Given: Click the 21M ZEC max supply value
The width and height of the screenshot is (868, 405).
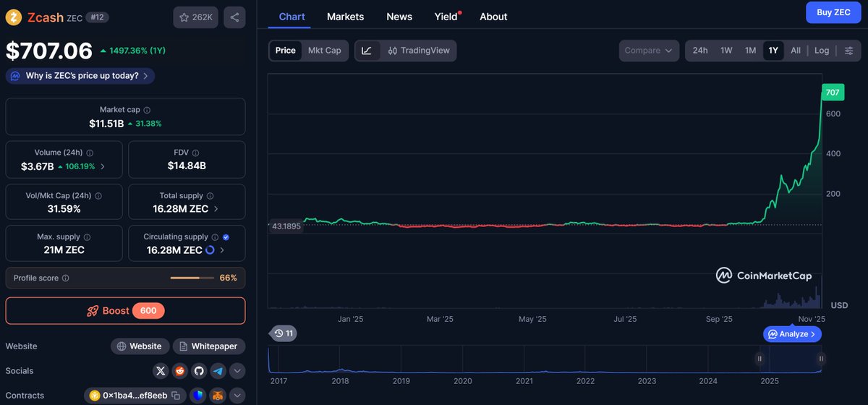Looking at the screenshot, I should [x=64, y=250].
